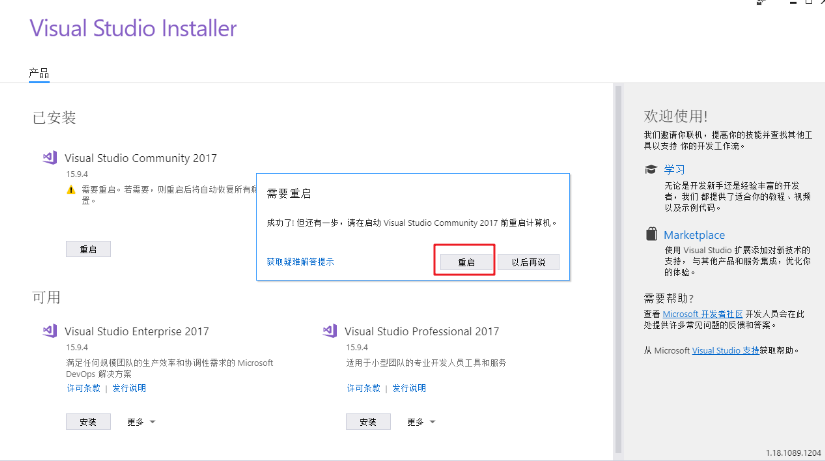825x461 pixels.
Task: Open 发行说明 link for Professional 2017
Action: pos(409,388)
